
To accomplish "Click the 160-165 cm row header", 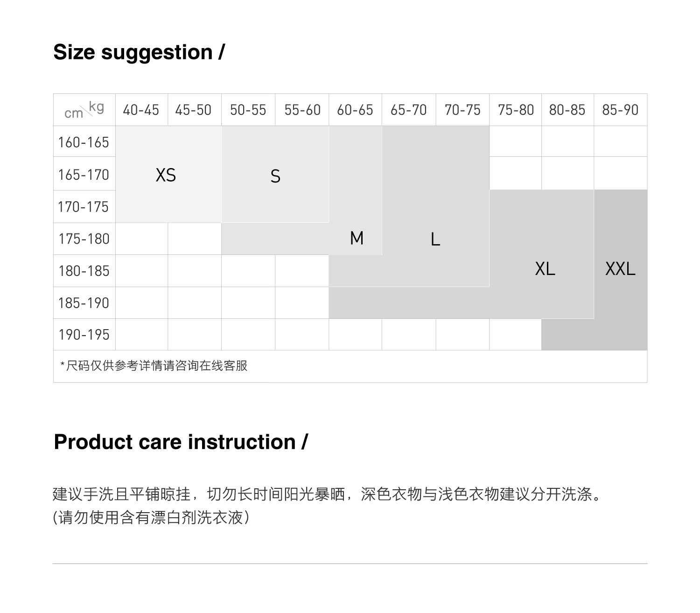I will click(84, 142).
